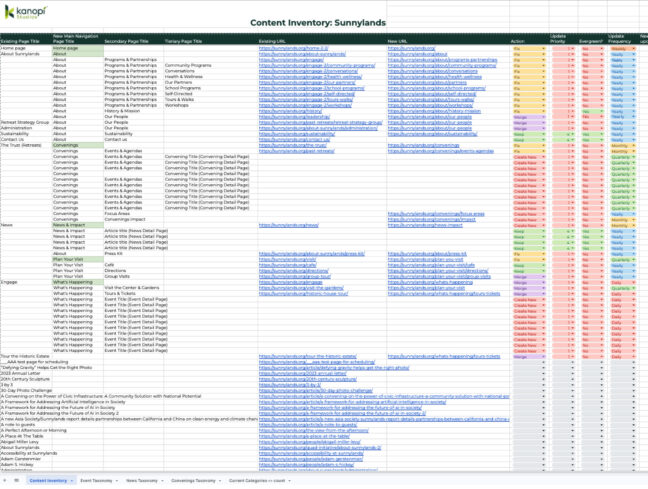Open existing URL link for Abigail Miller Levy

310,442
